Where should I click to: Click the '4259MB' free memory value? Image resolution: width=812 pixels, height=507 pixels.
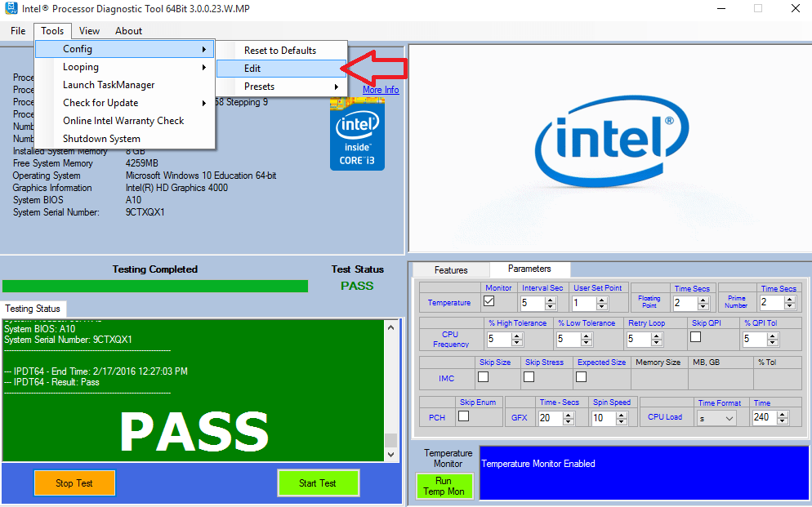click(x=142, y=163)
